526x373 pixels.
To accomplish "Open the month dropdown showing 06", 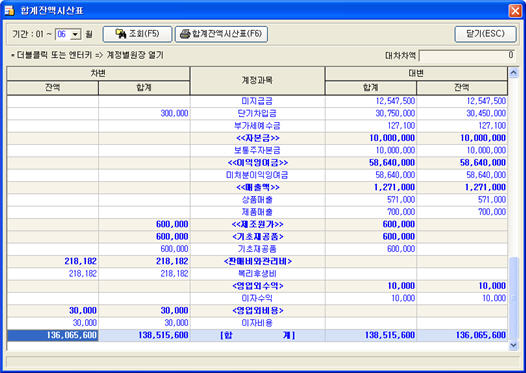I will (76, 34).
